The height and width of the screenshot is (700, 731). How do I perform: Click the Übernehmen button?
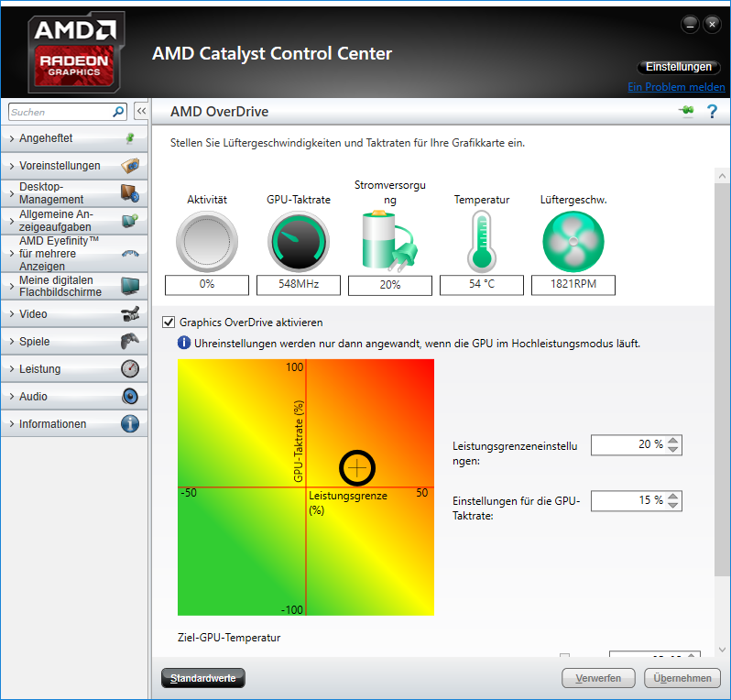click(x=682, y=678)
